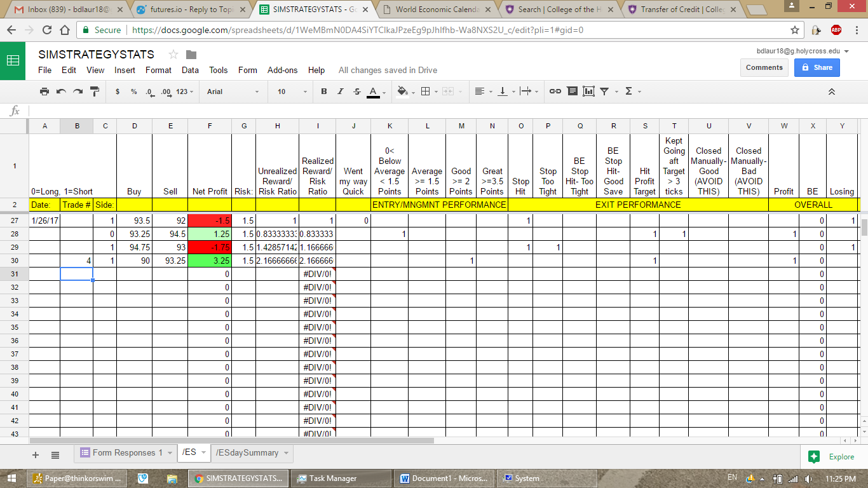Move document using the folder icon
The image size is (868, 488).
(191, 55)
